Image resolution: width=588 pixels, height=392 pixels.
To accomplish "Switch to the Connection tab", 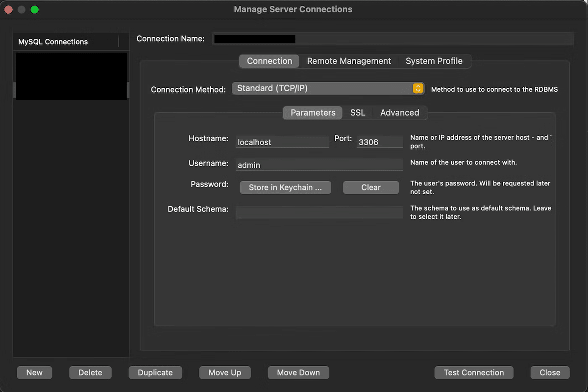I will [x=269, y=61].
